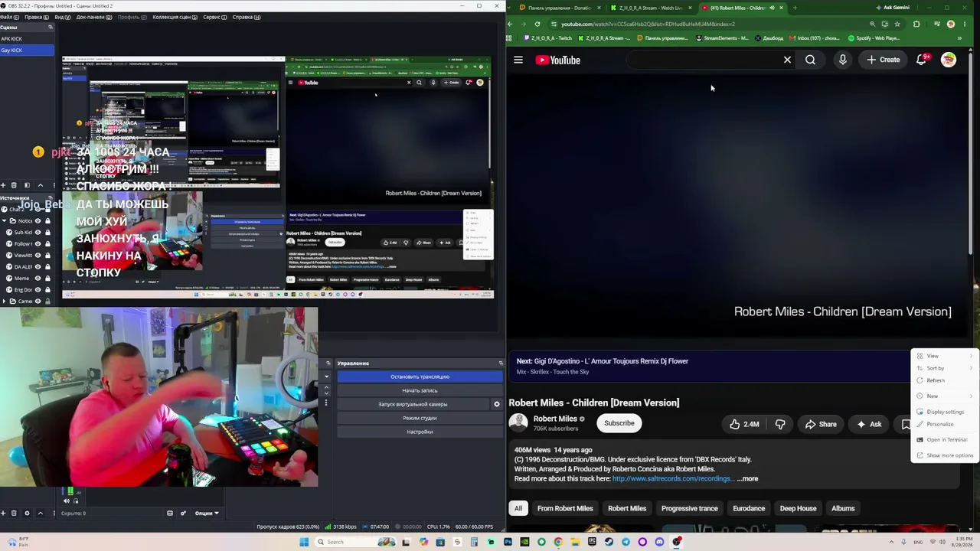Open the Вид menu in OBS

tap(63, 17)
